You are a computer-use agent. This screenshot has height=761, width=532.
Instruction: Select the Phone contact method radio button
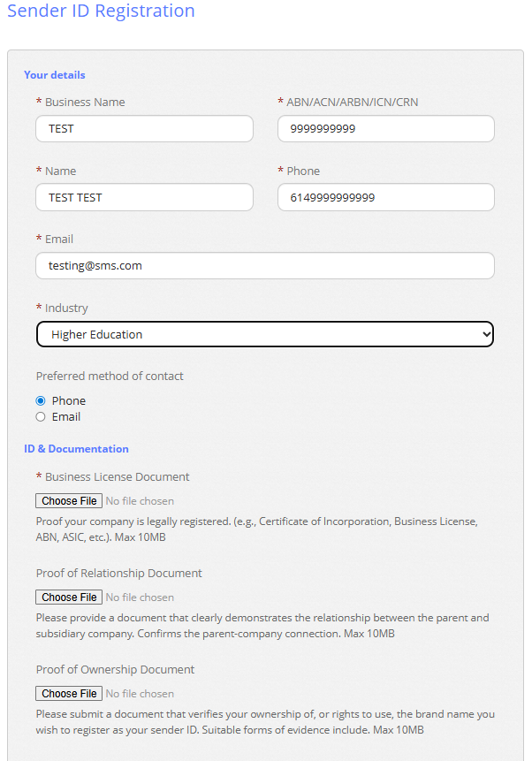coord(41,401)
